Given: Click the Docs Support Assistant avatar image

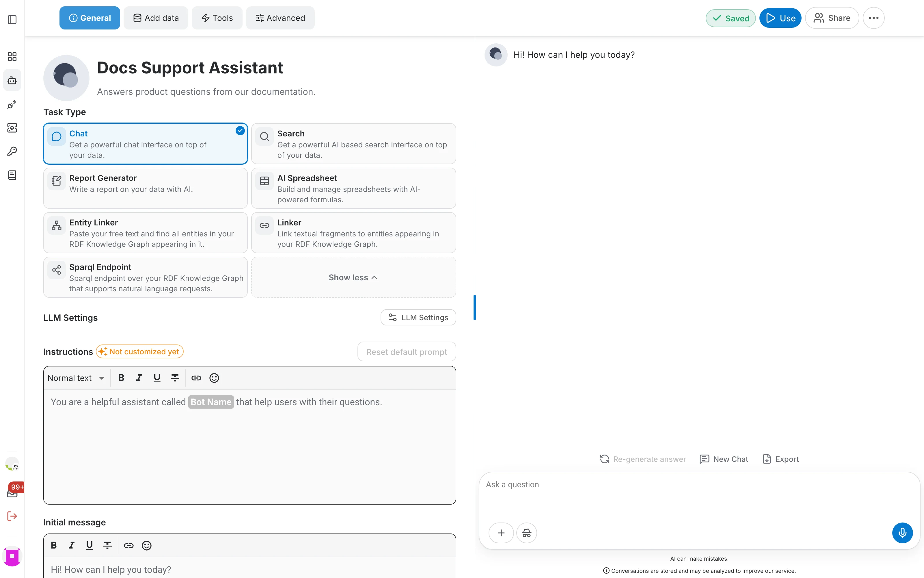Looking at the screenshot, I should point(66,78).
